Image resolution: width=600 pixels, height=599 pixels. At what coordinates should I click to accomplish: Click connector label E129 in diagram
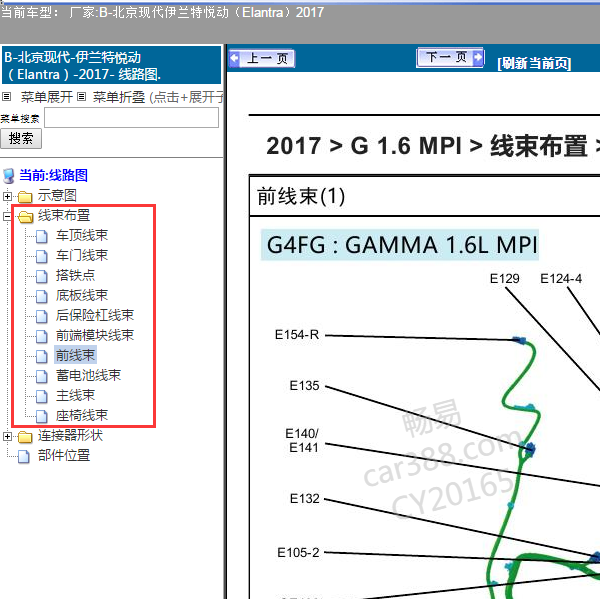click(505, 278)
